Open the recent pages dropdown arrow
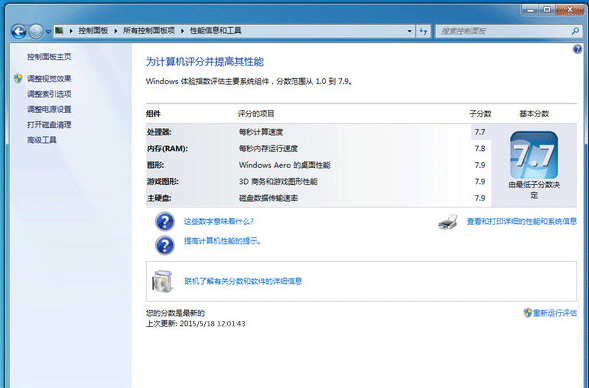 click(x=48, y=32)
